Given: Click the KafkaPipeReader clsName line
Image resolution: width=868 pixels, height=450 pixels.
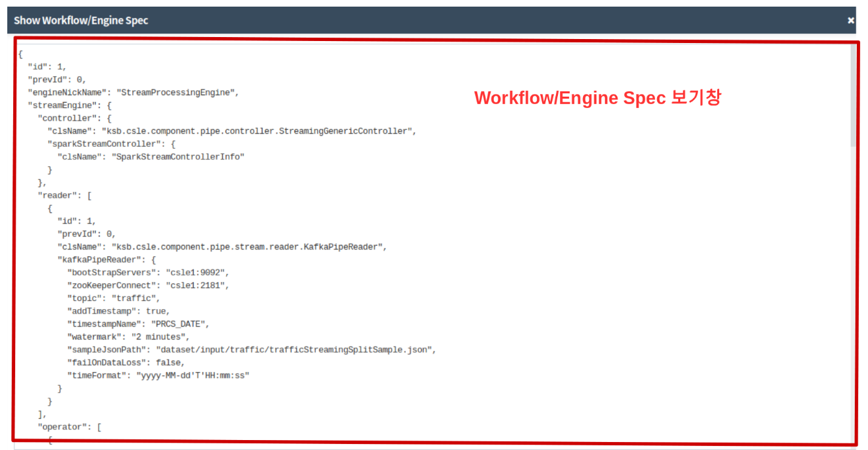Looking at the screenshot, I should tap(221, 247).
